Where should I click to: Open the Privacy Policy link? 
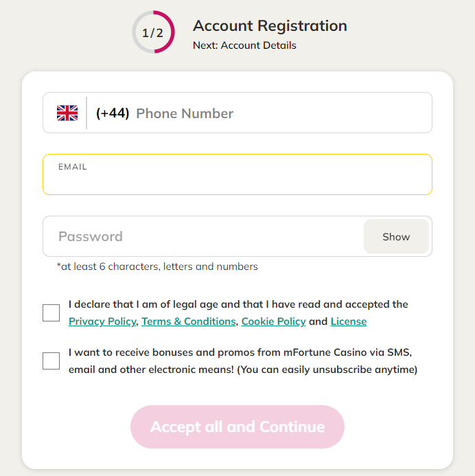coord(102,321)
